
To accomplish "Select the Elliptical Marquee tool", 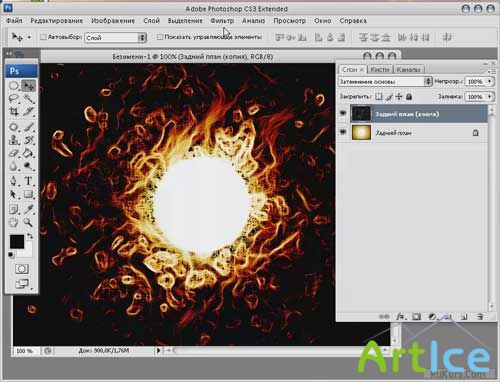I will [x=13, y=85].
